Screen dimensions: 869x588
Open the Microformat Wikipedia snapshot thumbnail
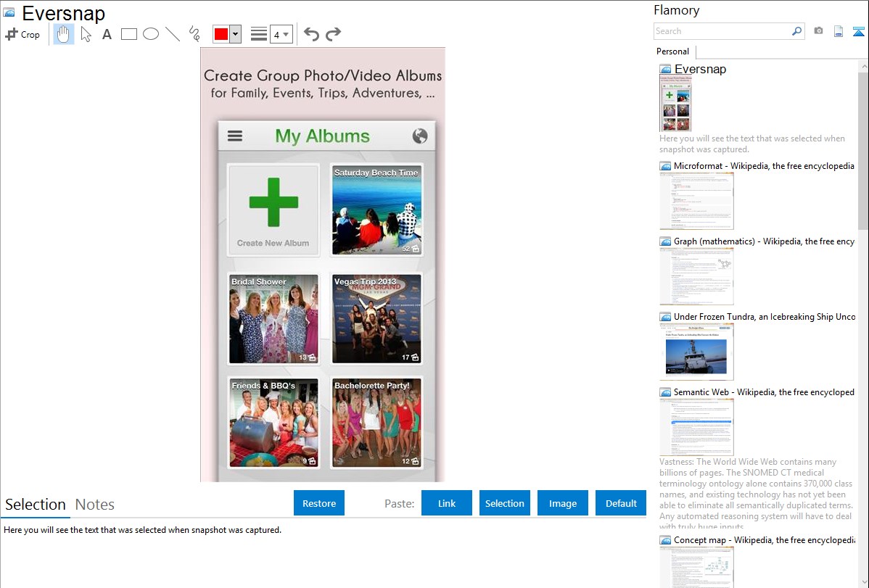(x=696, y=201)
